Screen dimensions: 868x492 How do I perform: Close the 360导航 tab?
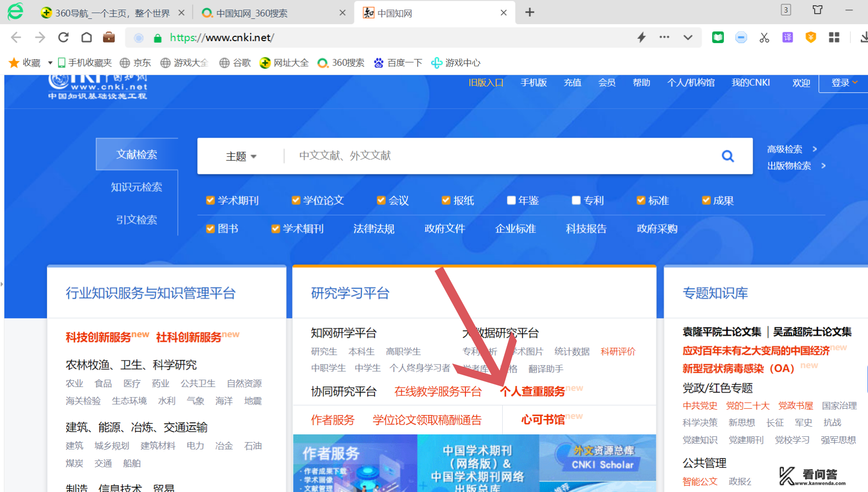point(182,13)
